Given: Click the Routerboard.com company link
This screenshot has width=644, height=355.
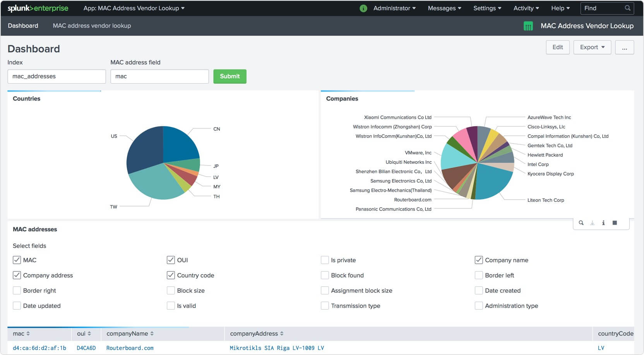Looking at the screenshot, I should coord(130,348).
